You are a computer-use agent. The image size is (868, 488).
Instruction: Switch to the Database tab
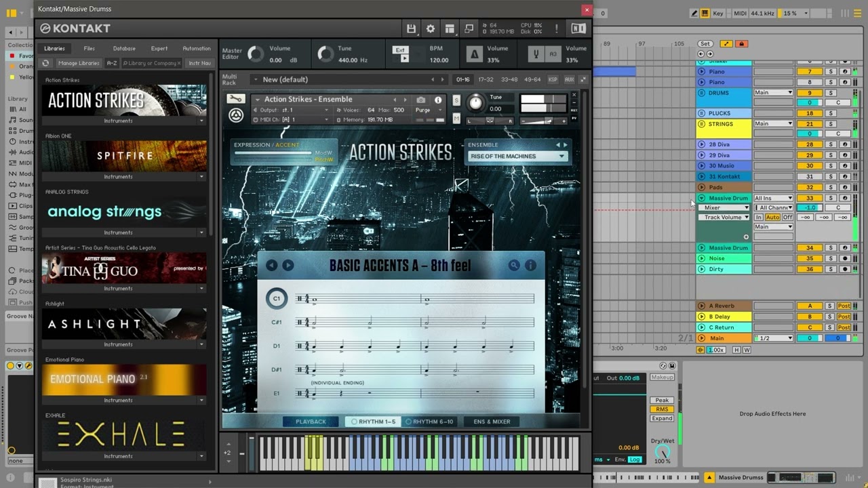(x=124, y=48)
